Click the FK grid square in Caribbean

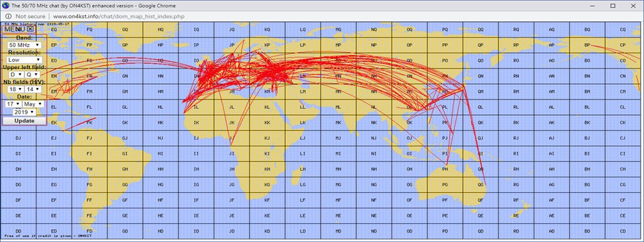pyautogui.click(x=89, y=122)
